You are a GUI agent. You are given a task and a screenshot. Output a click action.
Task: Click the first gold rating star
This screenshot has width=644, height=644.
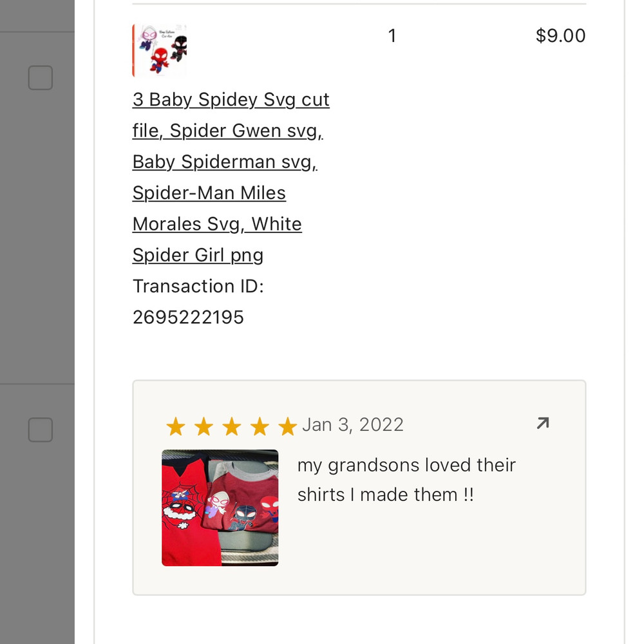click(175, 426)
